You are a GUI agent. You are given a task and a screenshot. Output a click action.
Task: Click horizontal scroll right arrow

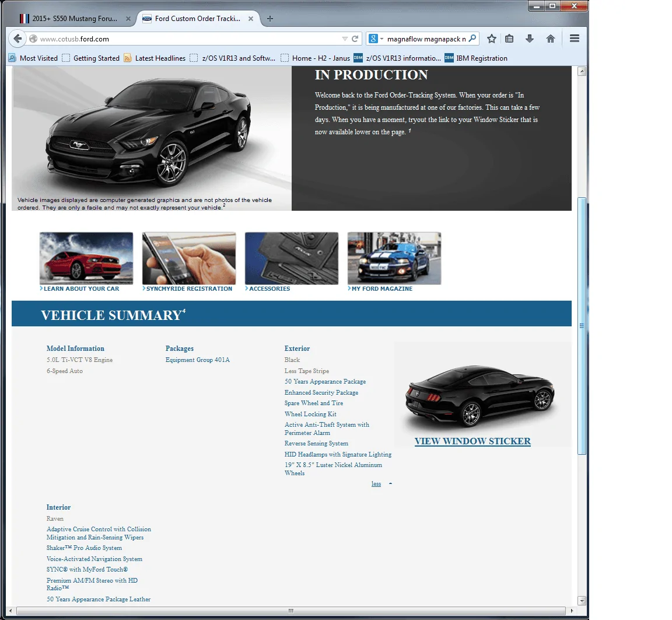tap(572, 611)
